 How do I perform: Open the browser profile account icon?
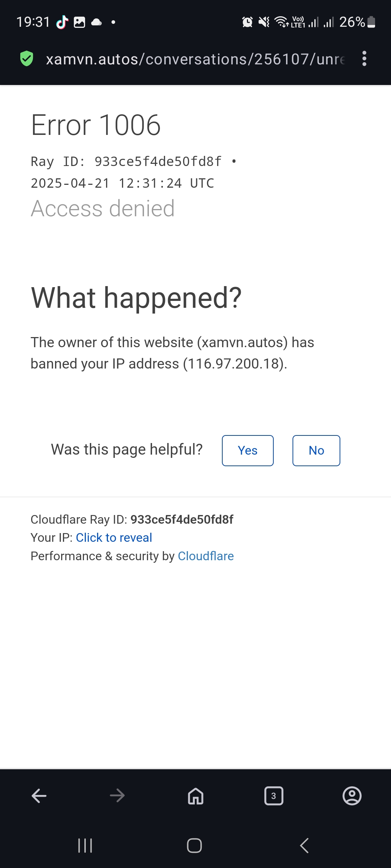(352, 796)
